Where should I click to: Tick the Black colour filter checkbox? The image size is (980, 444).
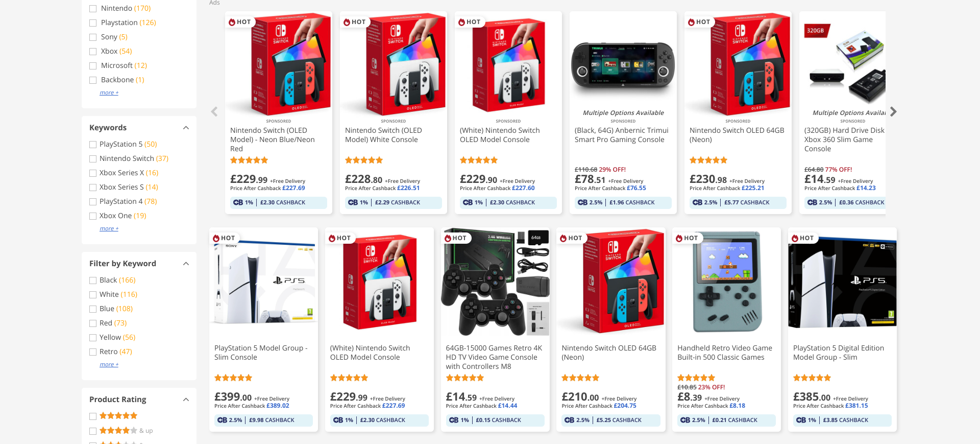coord(93,281)
